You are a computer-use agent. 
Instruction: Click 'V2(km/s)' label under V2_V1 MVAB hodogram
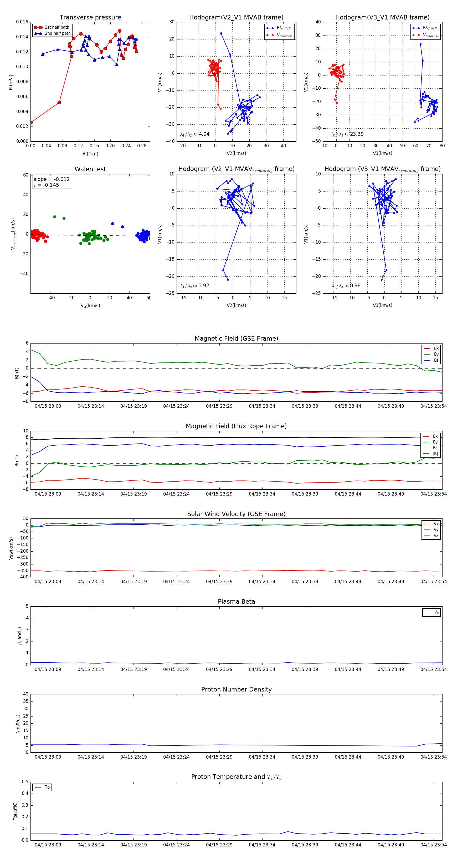click(236, 153)
